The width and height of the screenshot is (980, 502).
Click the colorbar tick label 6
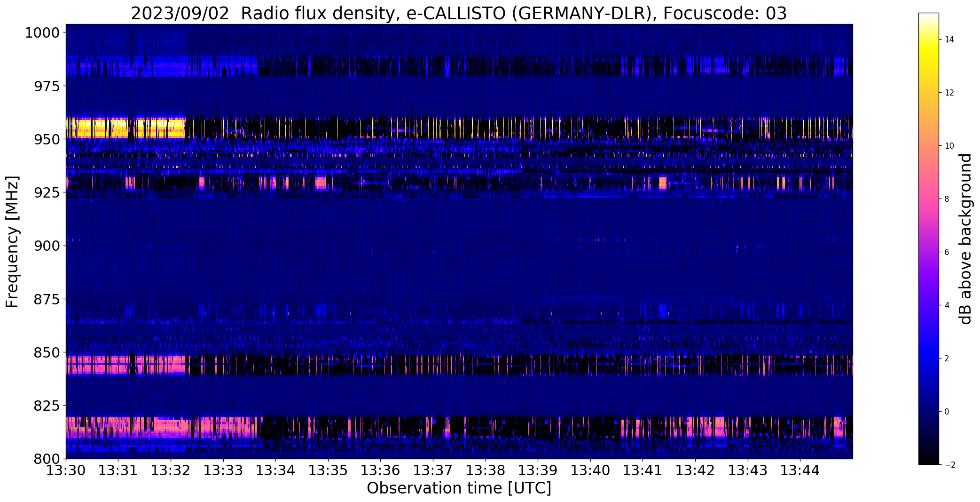(947, 252)
